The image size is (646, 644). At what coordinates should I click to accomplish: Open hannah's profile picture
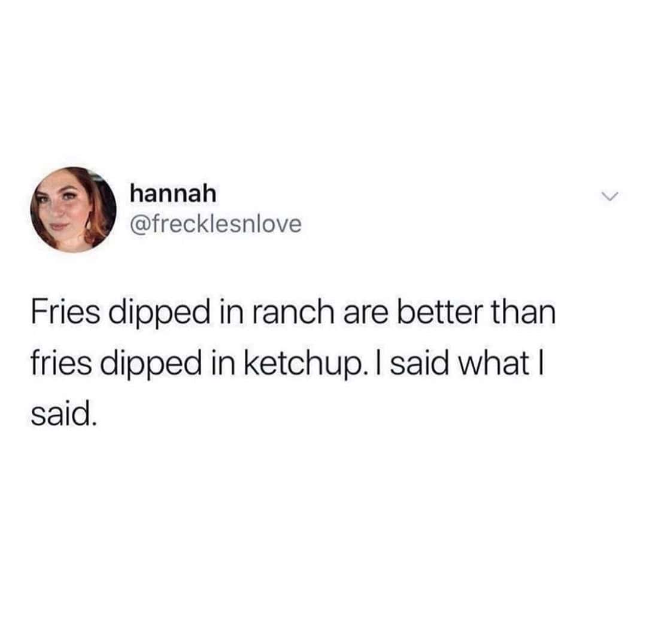[73, 210]
